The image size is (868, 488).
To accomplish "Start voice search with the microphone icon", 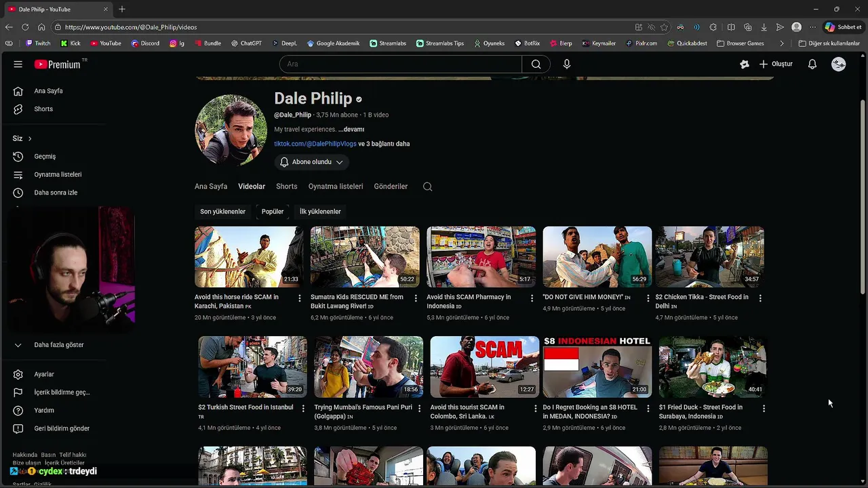I will (x=567, y=64).
